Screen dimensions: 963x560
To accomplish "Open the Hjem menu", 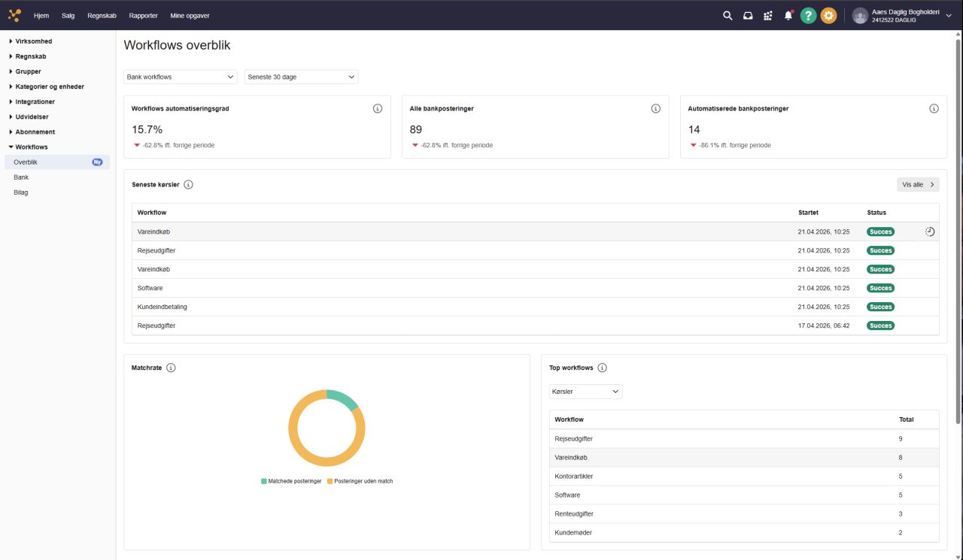I will (x=41, y=15).
